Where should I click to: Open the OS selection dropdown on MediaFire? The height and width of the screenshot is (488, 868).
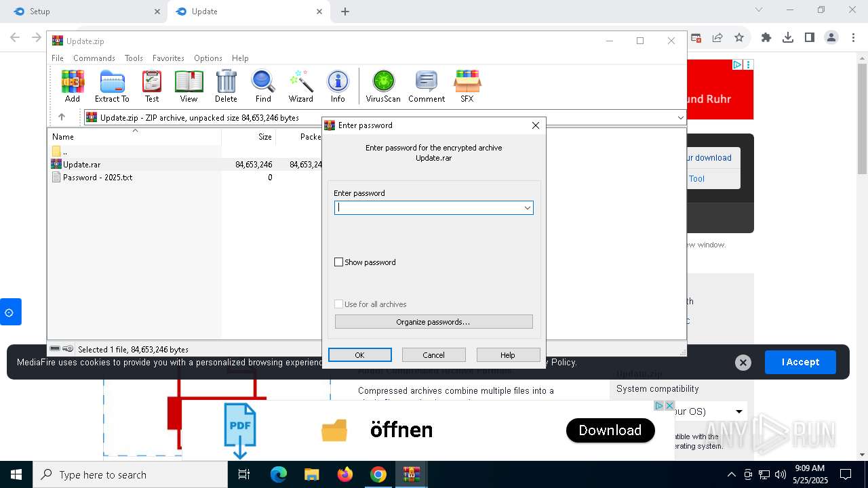coord(739,411)
